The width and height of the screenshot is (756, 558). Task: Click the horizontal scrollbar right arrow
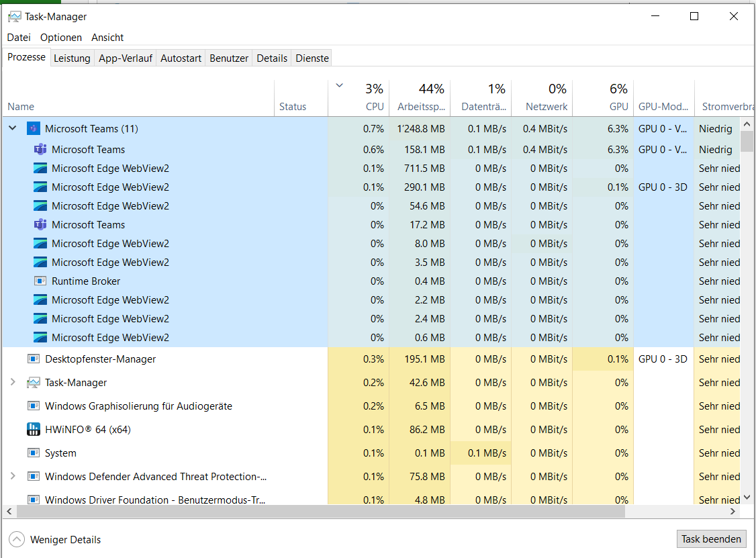coord(733,511)
